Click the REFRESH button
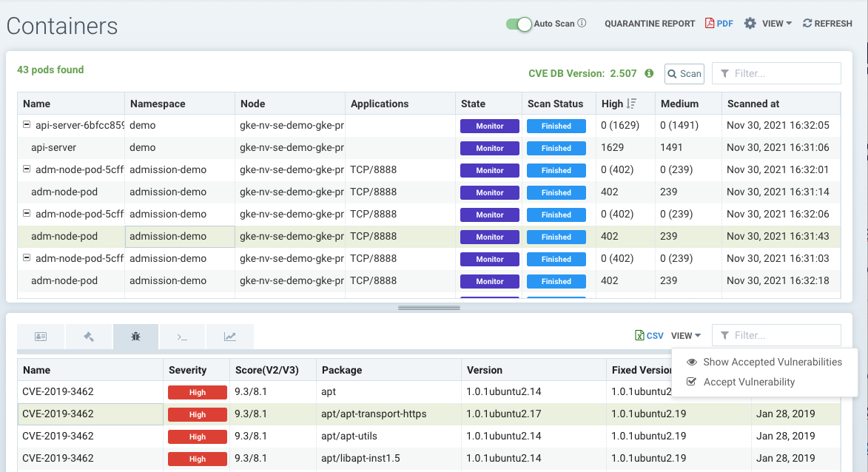Image resolution: width=868 pixels, height=472 pixels. (x=827, y=23)
